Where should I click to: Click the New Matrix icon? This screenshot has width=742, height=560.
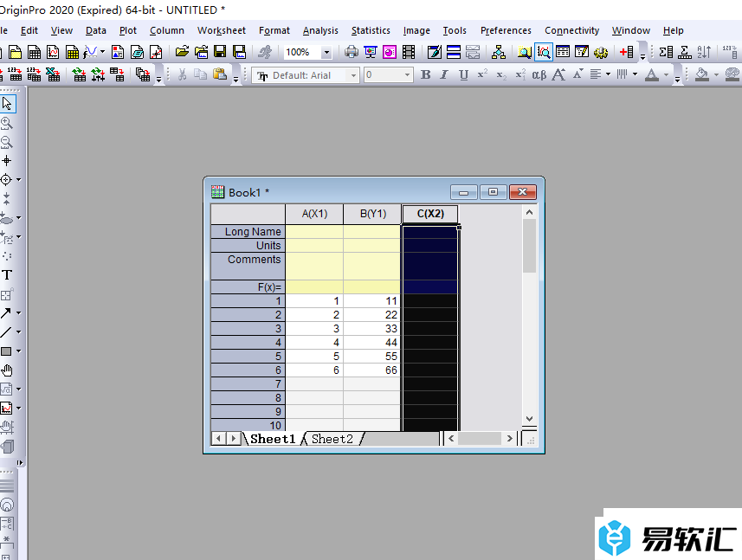pos(72,52)
